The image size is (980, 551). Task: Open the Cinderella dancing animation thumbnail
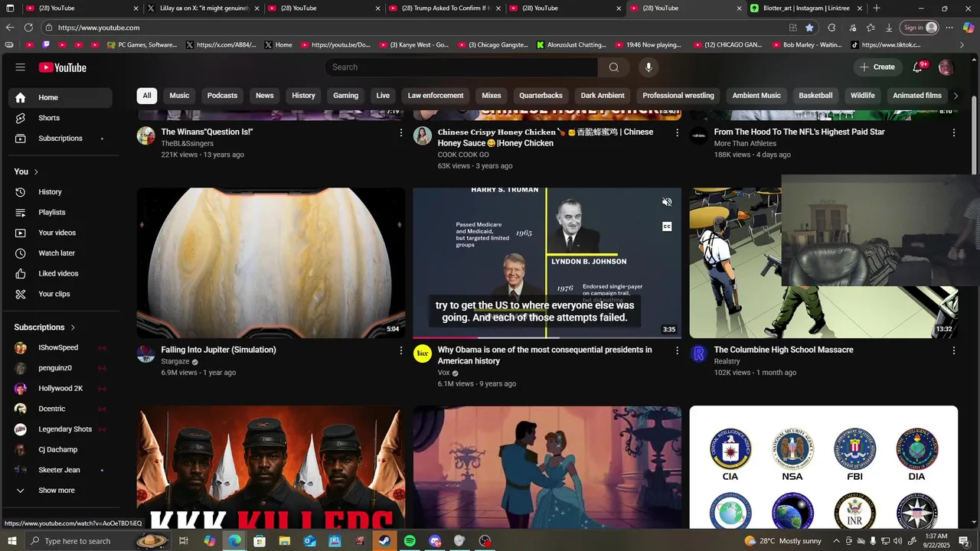(547, 467)
